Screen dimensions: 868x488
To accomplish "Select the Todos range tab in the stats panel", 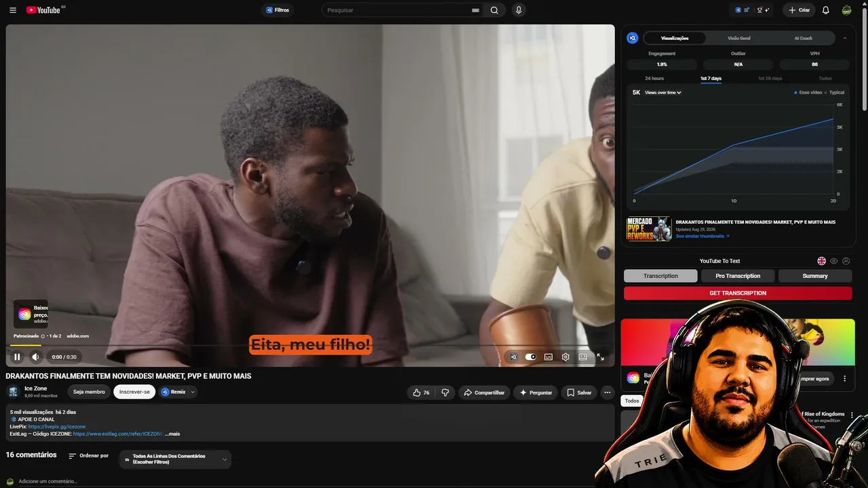I will click(825, 79).
